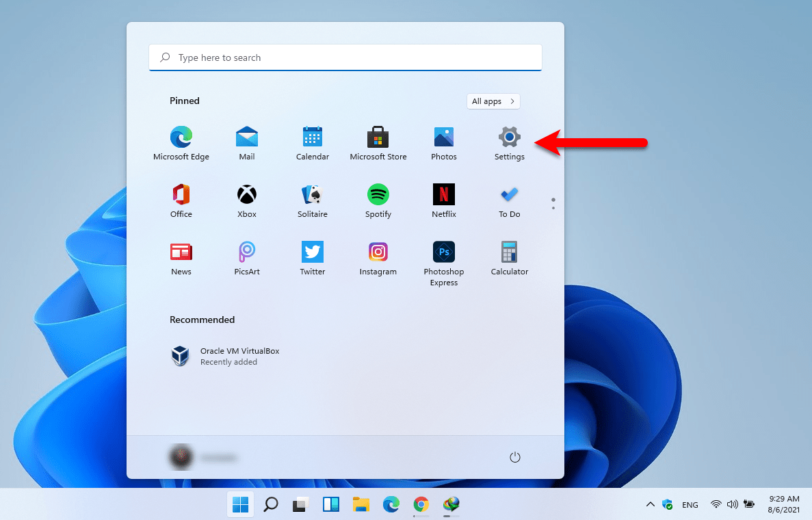Go to next pinned apps page dot
Screen dimensions: 812x520
(x=553, y=208)
